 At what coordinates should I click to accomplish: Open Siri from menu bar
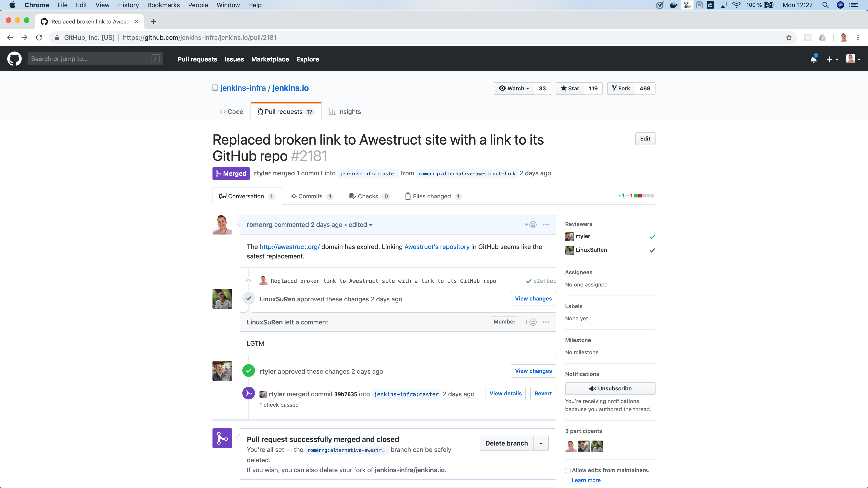point(840,5)
